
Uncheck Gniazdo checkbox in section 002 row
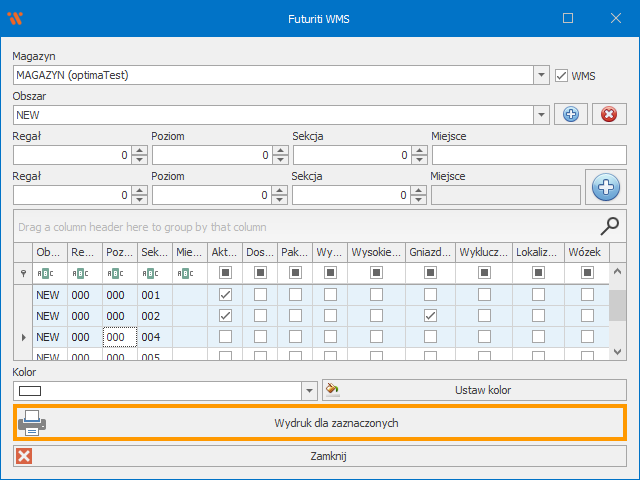pyautogui.click(x=430, y=316)
